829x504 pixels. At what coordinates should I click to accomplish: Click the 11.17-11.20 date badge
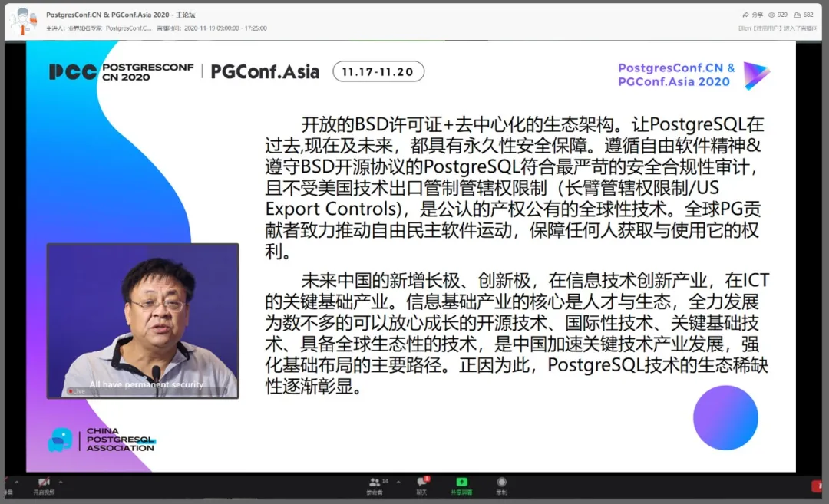pyautogui.click(x=378, y=72)
